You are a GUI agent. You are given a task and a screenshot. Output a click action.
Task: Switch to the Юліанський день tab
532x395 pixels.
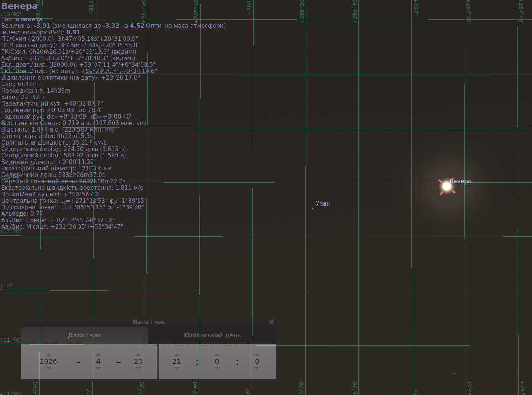coord(212,336)
